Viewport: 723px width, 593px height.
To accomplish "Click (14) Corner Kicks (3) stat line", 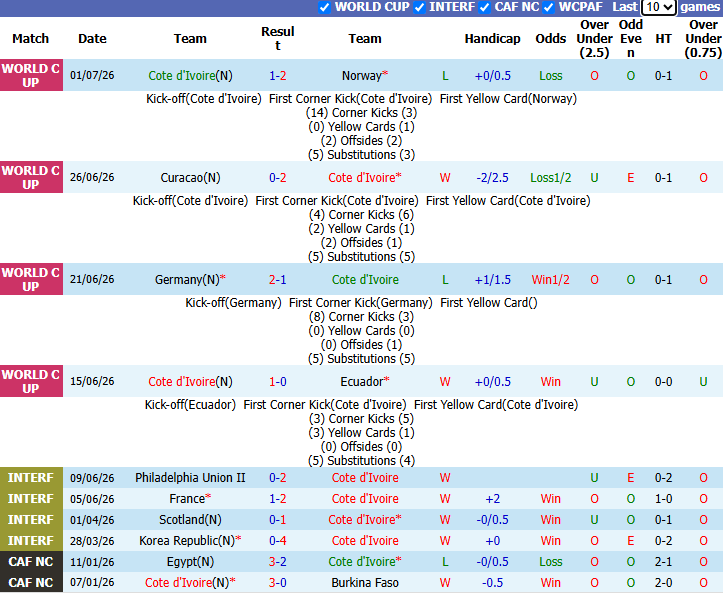I will pos(362,113).
